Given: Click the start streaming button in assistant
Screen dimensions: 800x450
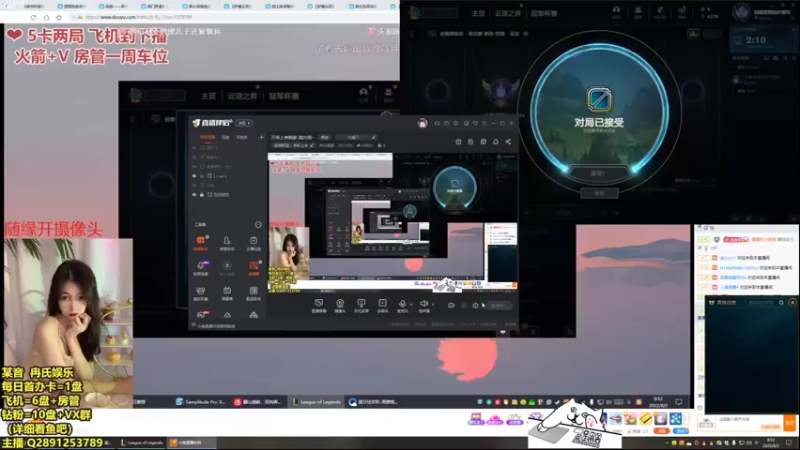Looking at the screenshot, I should [x=499, y=306].
